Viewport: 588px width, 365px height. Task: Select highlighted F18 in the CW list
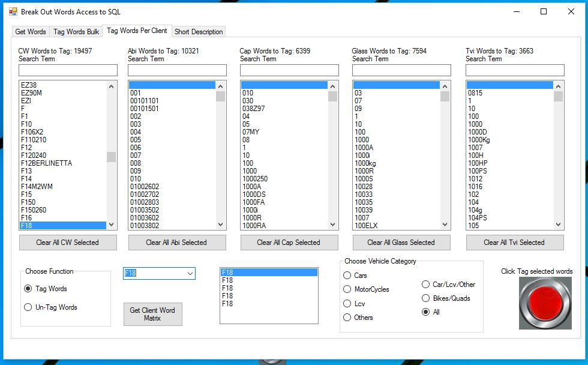click(x=63, y=226)
